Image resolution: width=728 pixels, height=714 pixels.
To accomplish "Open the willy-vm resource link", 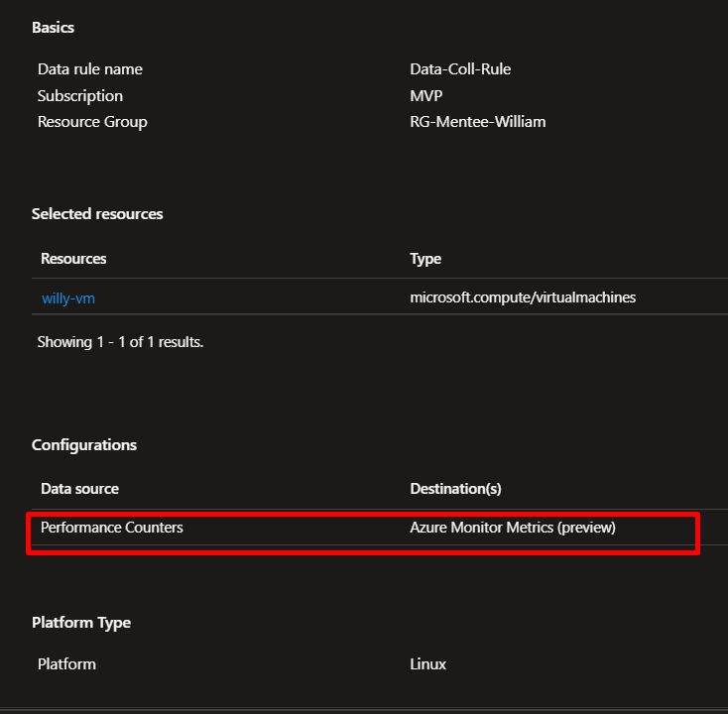I will pyautogui.click(x=68, y=297).
